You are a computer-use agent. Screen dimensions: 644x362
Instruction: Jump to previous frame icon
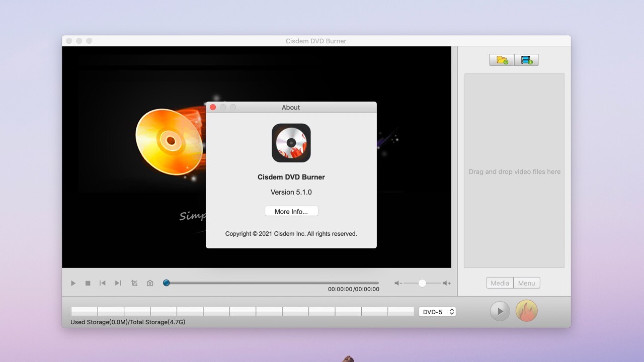(103, 283)
